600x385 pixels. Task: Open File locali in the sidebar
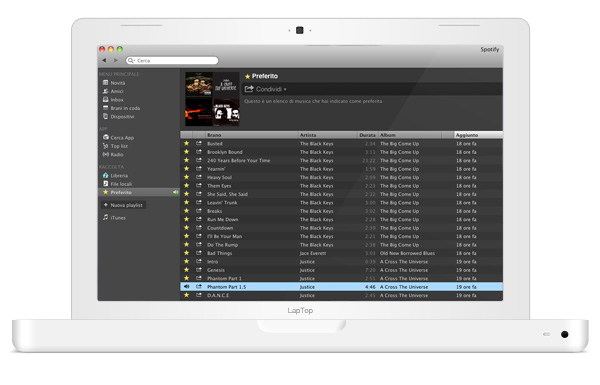click(x=121, y=184)
